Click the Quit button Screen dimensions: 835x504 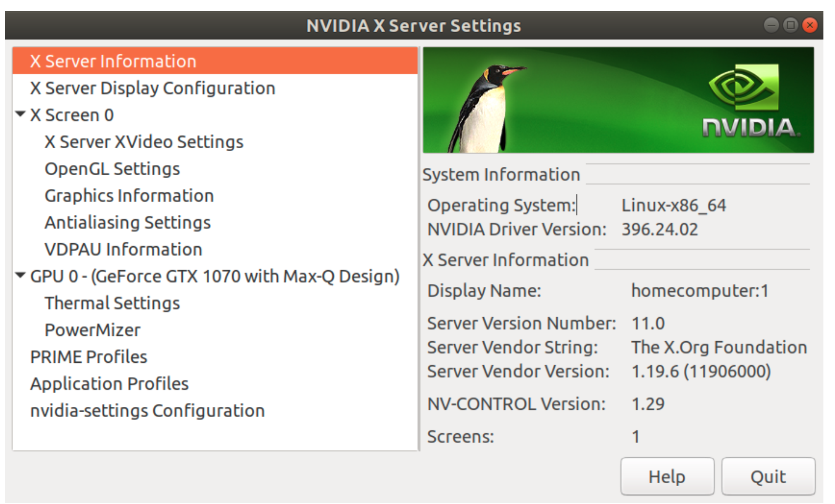768,476
